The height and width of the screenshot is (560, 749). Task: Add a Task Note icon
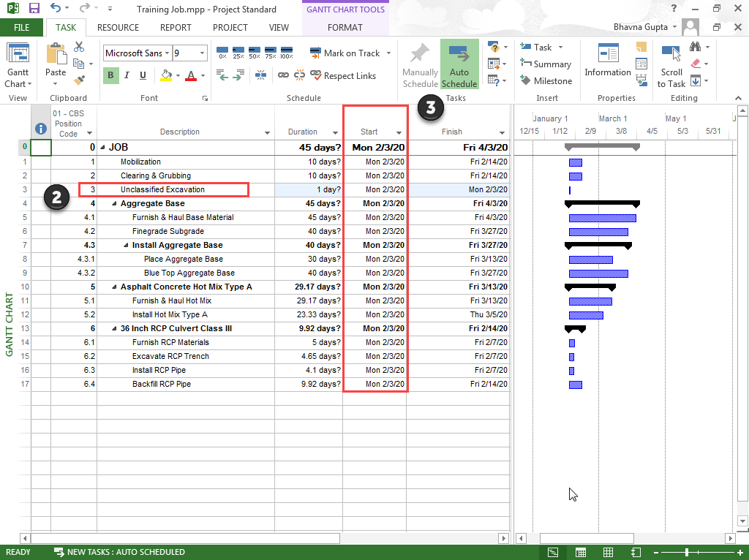pyautogui.click(x=640, y=48)
